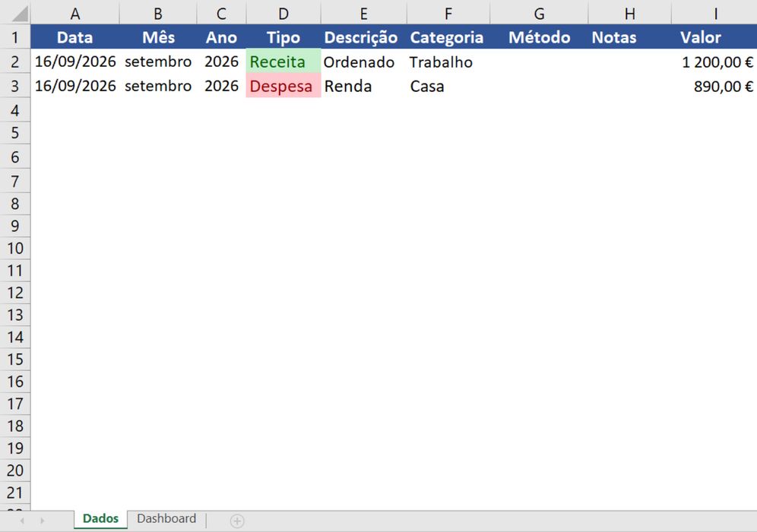Select the green Receita cell

click(283, 62)
